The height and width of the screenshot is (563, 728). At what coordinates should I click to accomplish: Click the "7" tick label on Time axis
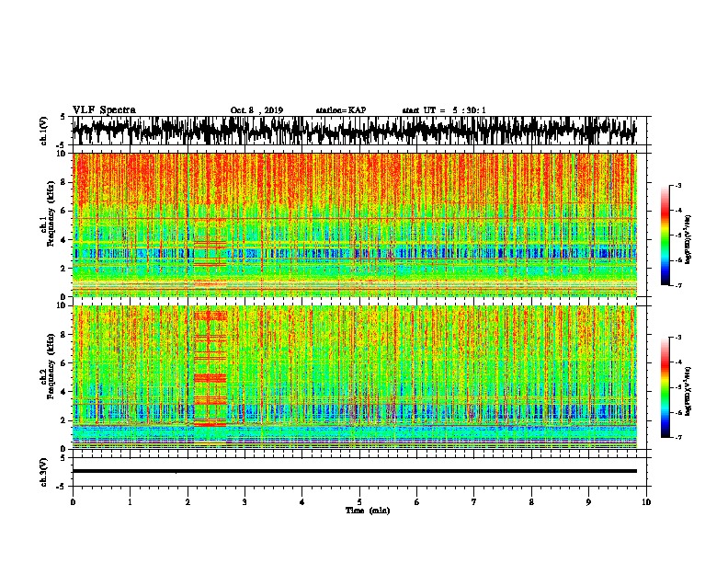click(x=474, y=502)
